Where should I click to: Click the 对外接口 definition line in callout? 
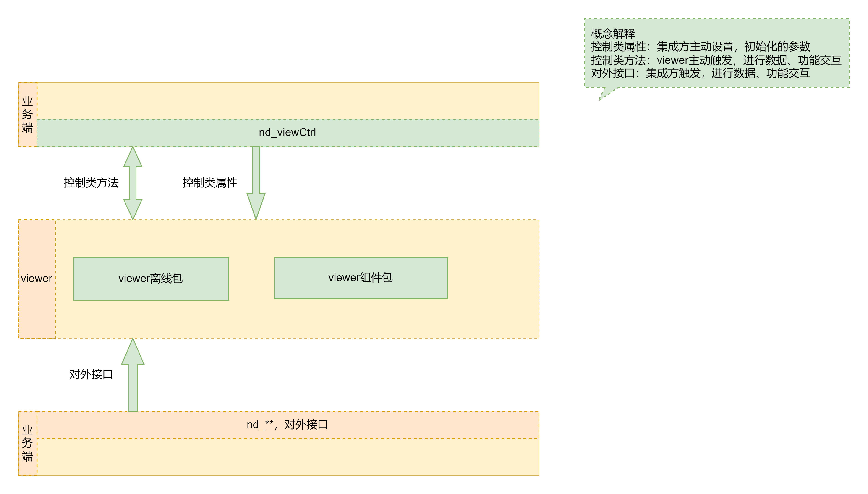pos(700,73)
